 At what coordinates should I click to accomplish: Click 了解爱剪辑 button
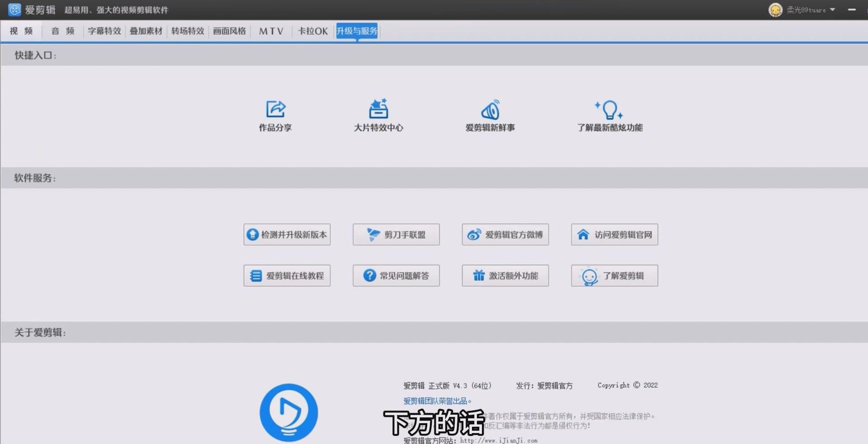click(x=614, y=276)
